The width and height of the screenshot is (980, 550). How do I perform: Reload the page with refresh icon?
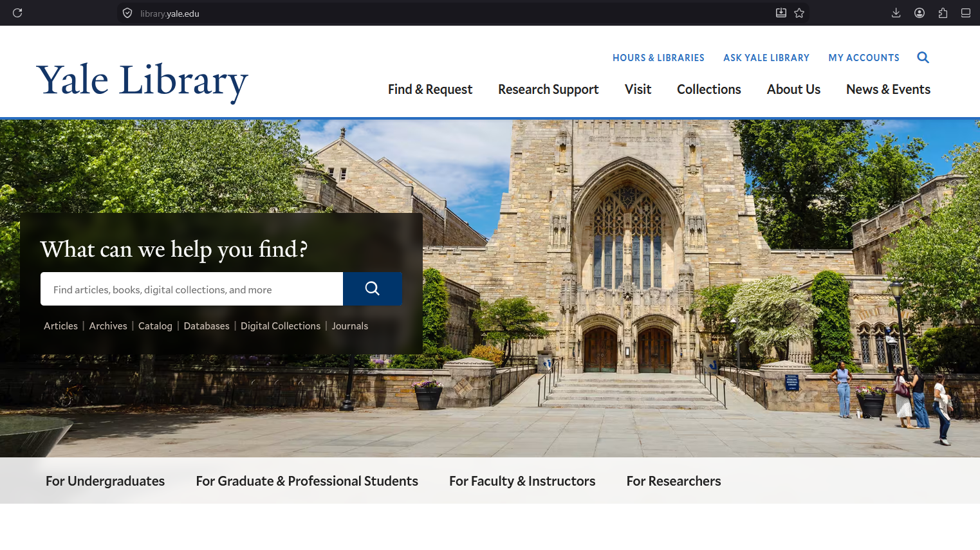(17, 13)
